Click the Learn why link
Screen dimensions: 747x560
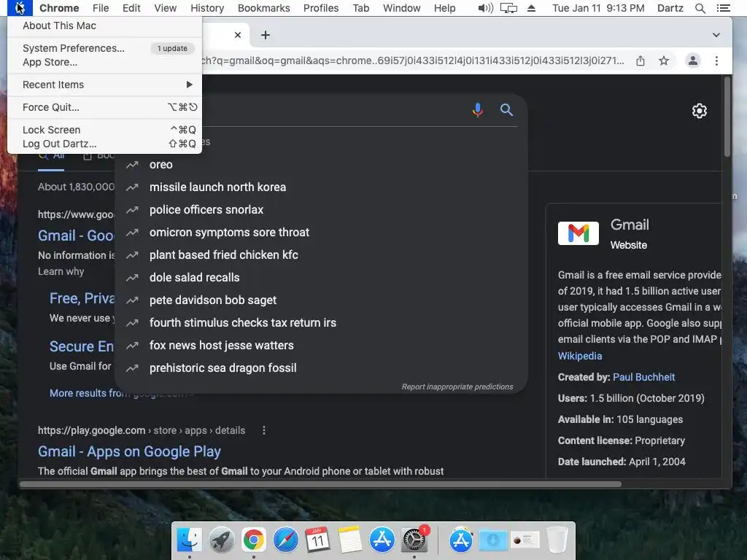pyautogui.click(x=61, y=271)
